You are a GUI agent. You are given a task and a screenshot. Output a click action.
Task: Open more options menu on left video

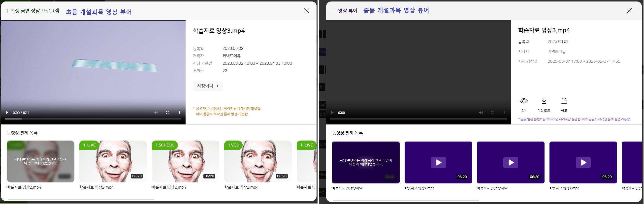click(x=180, y=113)
